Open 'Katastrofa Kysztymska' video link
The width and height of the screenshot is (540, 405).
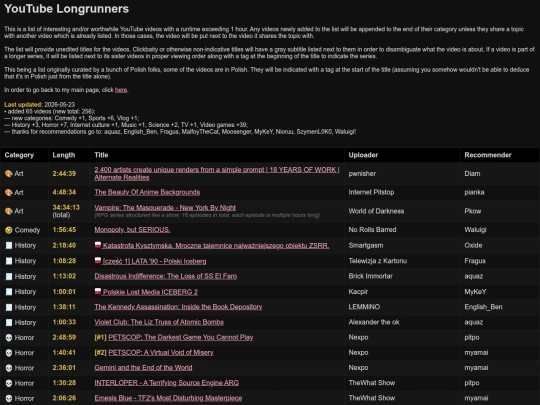pyautogui.click(x=216, y=246)
